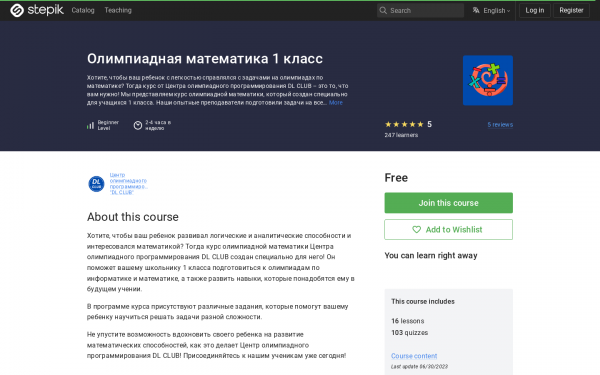Open the DL CLUB author link
The height and width of the screenshot is (375, 600).
click(129, 184)
